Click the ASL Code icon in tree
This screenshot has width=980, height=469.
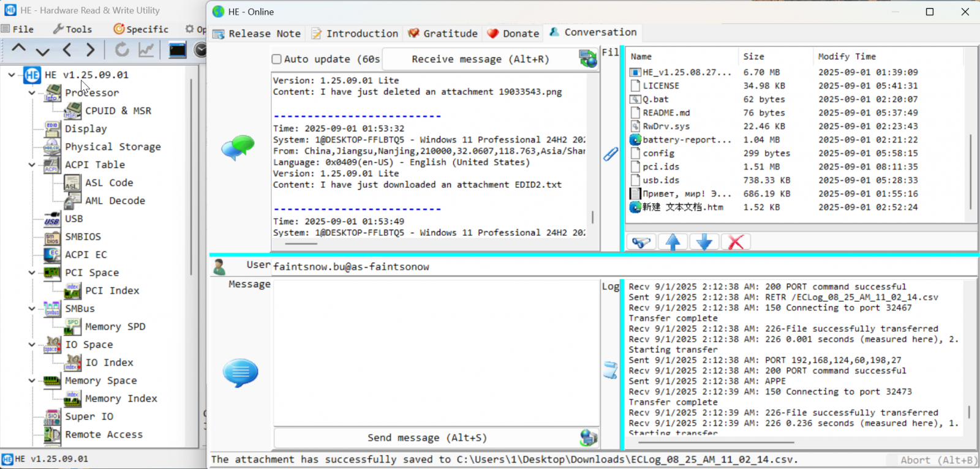click(73, 182)
